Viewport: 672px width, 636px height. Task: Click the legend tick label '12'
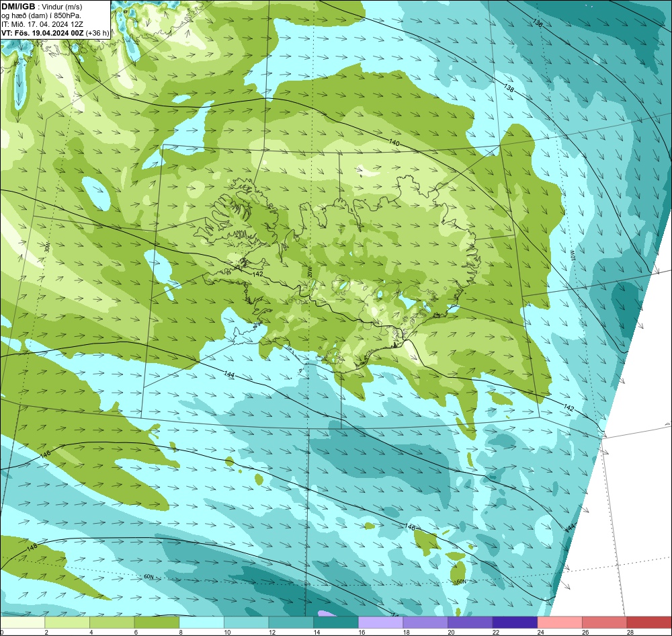point(272,632)
